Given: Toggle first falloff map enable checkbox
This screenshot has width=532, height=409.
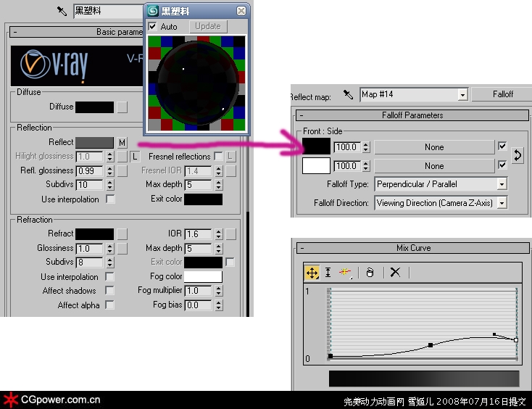Looking at the screenshot, I should click(502, 146).
